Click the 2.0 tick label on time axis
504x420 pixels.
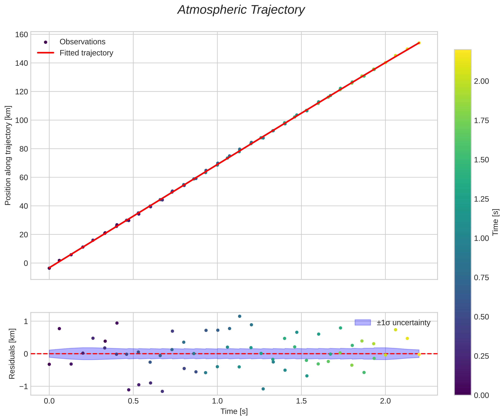[385, 401]
